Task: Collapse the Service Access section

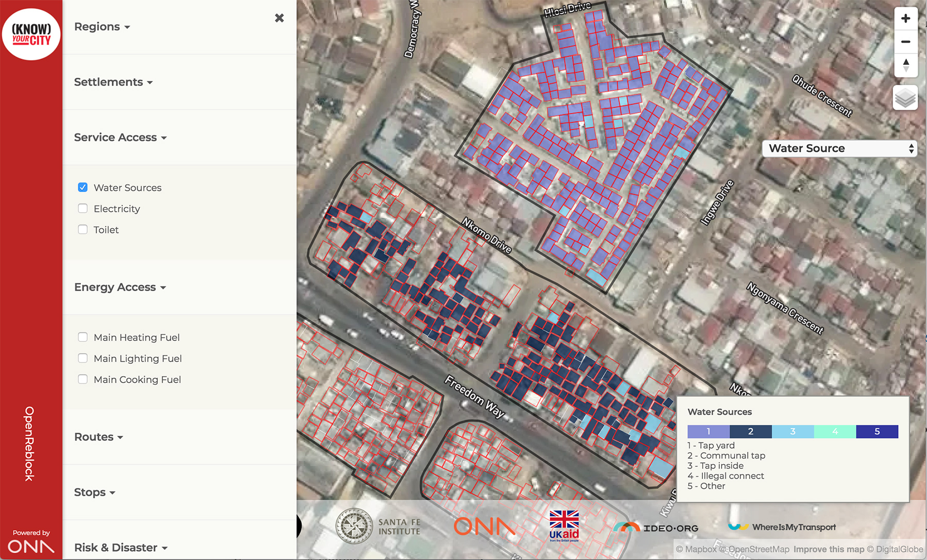Action: coord(120,138)
